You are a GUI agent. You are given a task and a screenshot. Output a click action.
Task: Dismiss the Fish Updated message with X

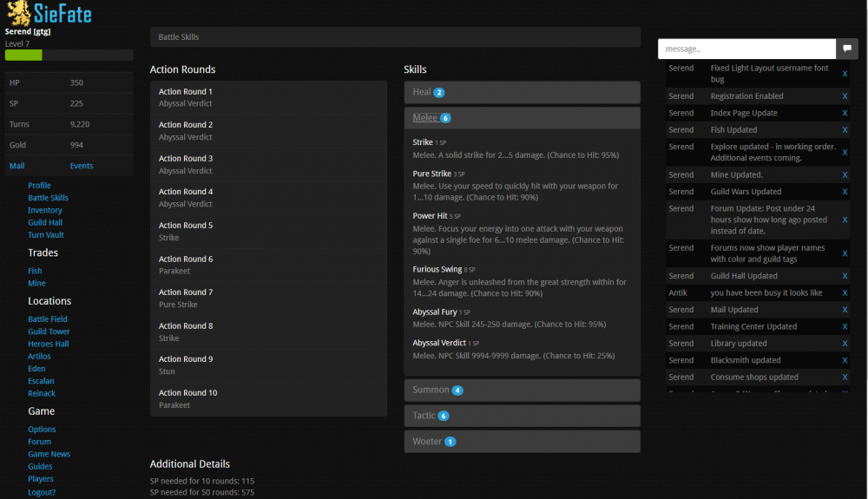coord(845,130)
